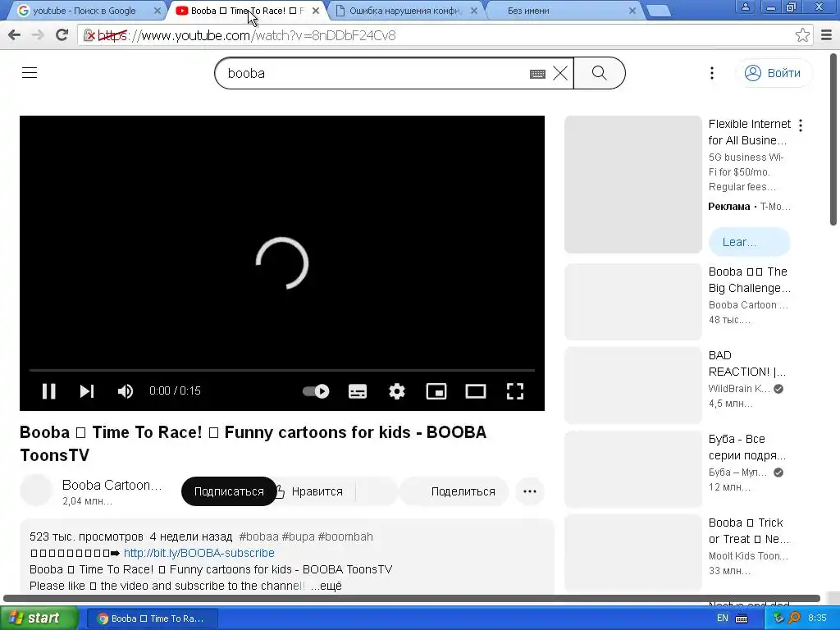Enable miniplayer mode
The width and height of the screenshot is (840, 630).
pyautogui.click(x=436, y=391)
